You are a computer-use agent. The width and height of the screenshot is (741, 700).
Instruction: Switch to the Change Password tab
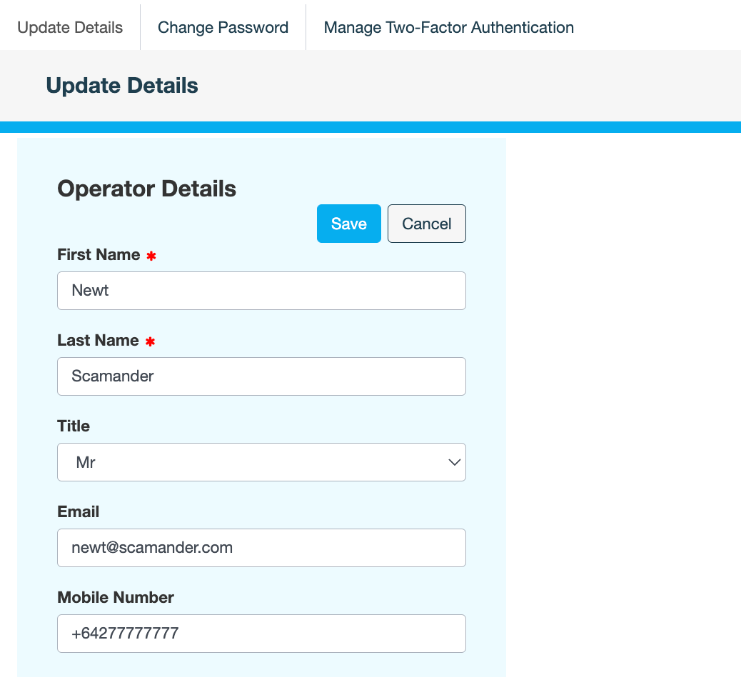pos(223,28)
